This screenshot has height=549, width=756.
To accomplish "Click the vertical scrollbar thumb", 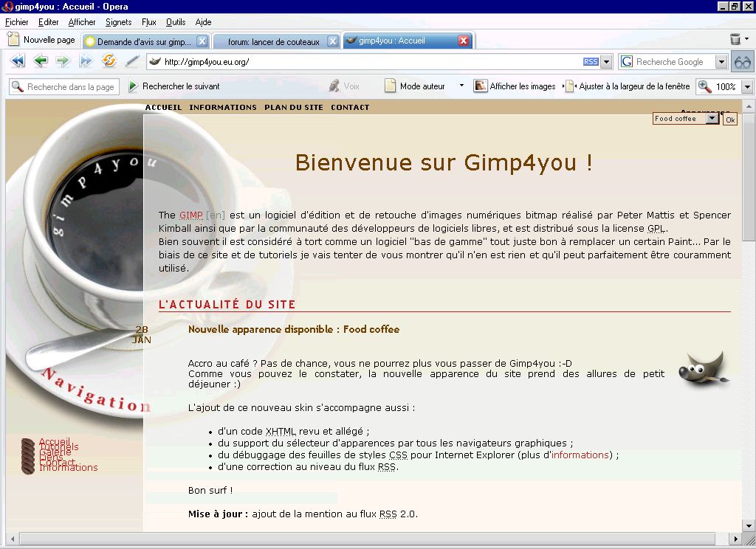I will 749,176.
